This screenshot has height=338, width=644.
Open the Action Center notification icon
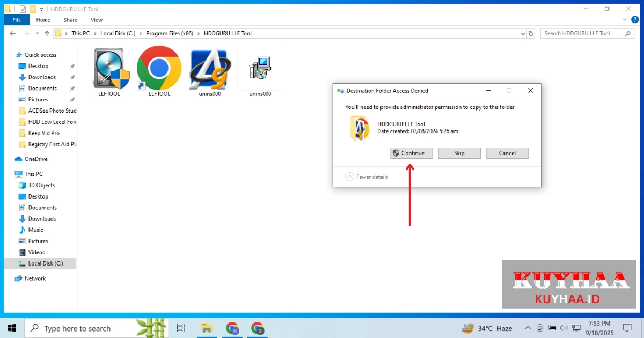(627, 328)
